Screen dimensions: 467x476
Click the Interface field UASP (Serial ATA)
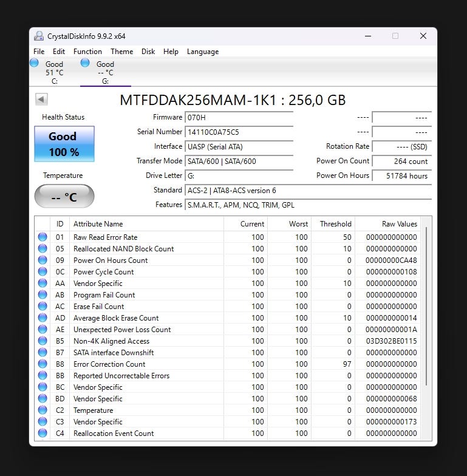[x=239, y=147]
